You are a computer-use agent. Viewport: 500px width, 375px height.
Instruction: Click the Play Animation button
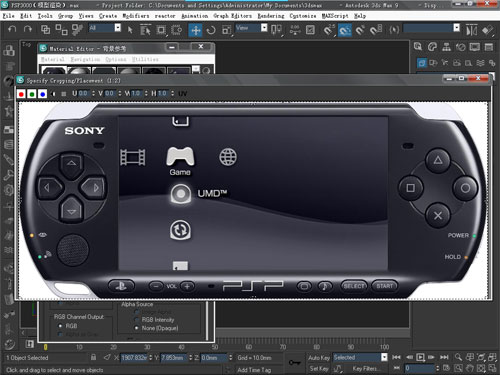coord(420,357)
